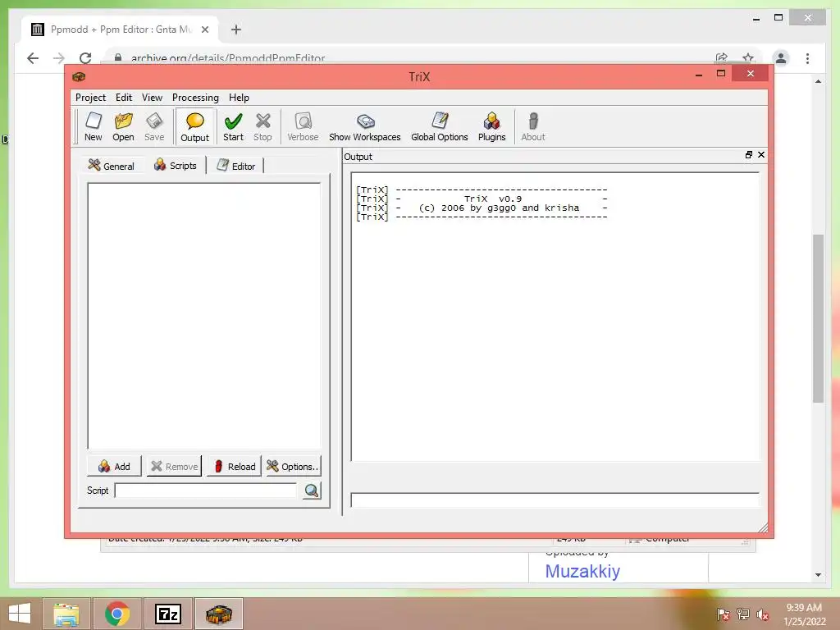Open the Windows Start button
The image size is (840, 630).
(20, 614)
